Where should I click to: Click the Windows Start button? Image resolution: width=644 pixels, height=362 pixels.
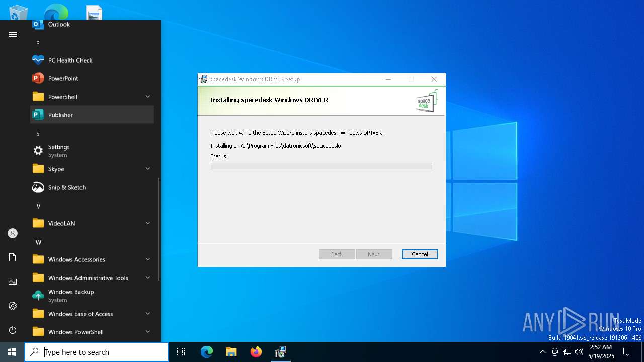tap(12, 352)
